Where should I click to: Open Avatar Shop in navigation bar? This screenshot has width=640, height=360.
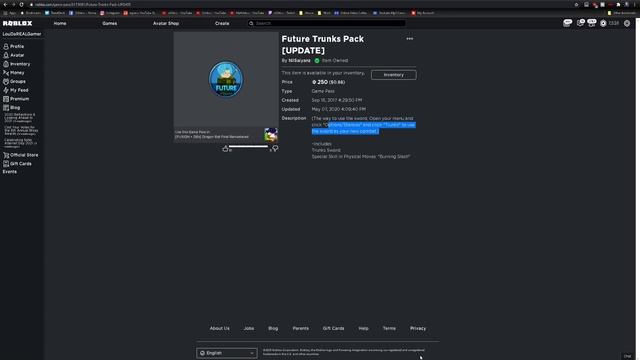pyautogui.click(x=166, y=23)
